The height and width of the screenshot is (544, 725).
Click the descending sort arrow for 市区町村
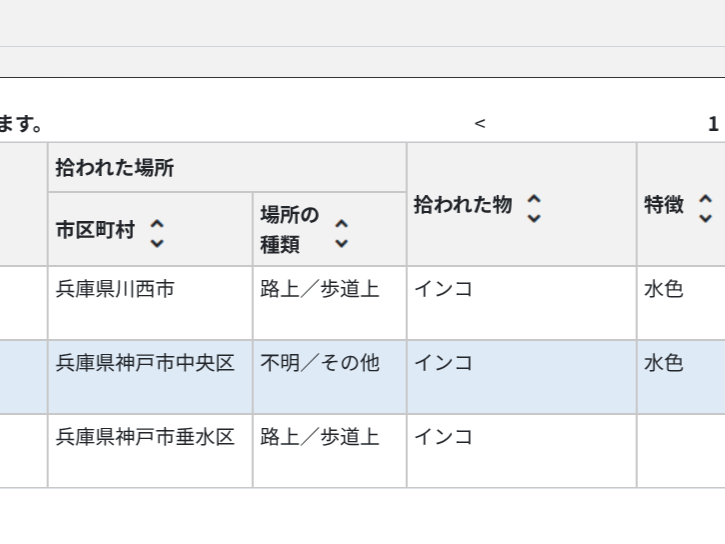pyautogui.click(x=157, y=241)
